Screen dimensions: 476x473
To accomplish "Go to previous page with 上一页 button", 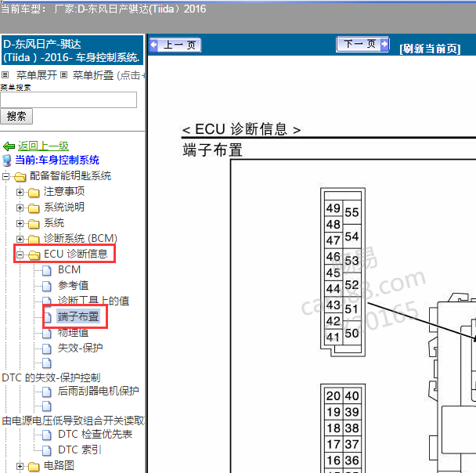I will 175,45.
